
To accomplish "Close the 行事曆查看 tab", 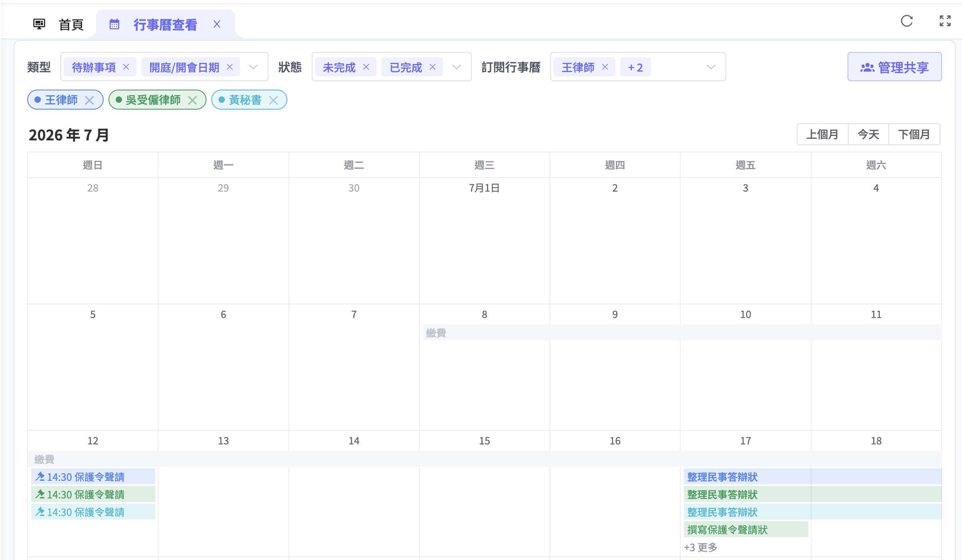I will point(217,24).
